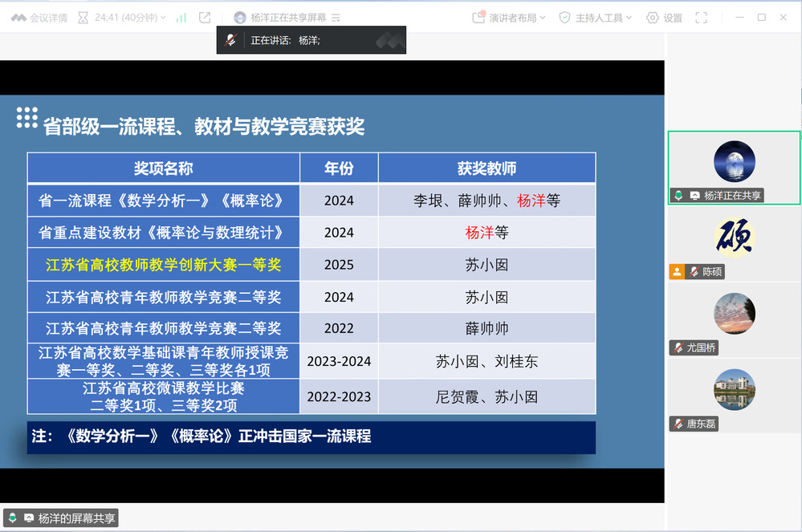The height and width of the screenshot is (532, 802).
Task: Select 杨洋 sharing participant tile
Action: click(x=734, y=167)
